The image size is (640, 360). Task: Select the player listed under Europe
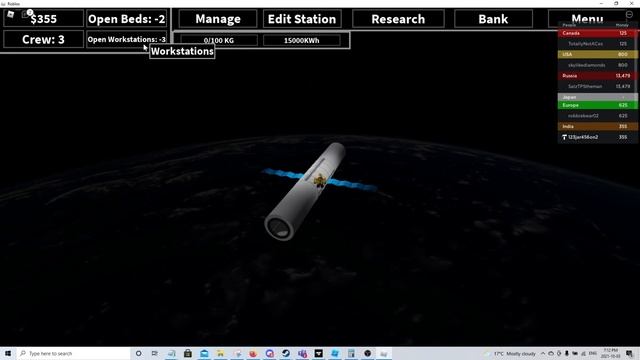[x=597, y=116]
